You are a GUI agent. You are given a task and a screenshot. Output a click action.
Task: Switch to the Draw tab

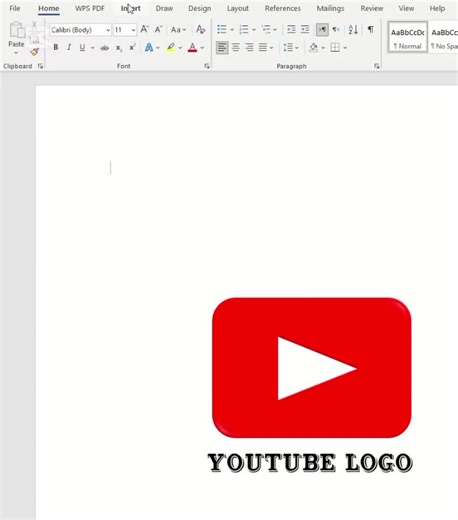click(164, 8)
